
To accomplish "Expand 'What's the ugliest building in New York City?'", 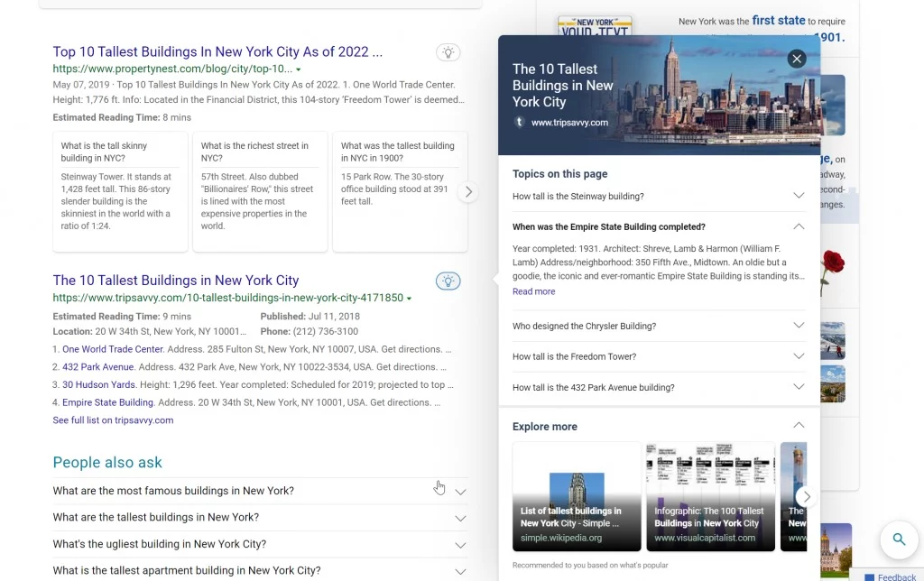I will point(461,544).
